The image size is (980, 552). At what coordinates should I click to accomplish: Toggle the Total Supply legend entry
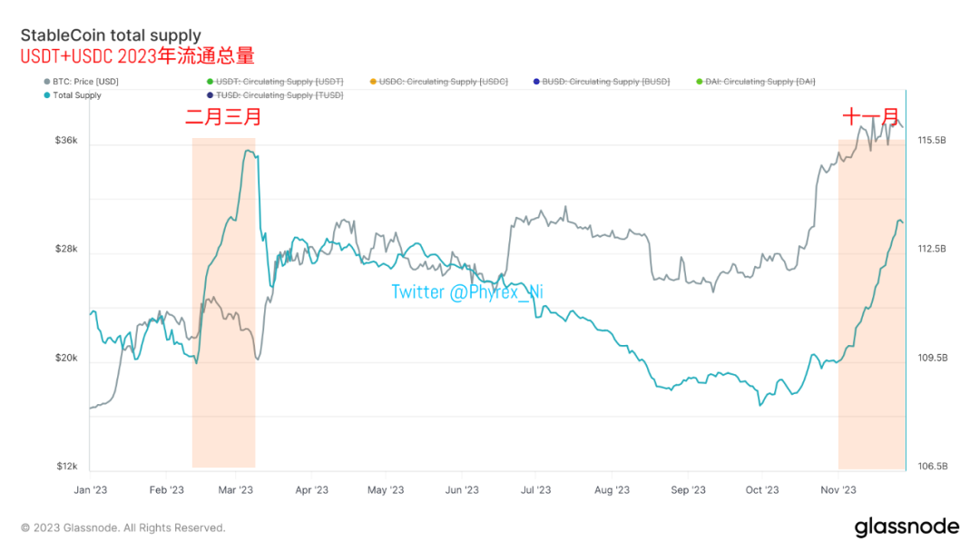pos(73,95)
